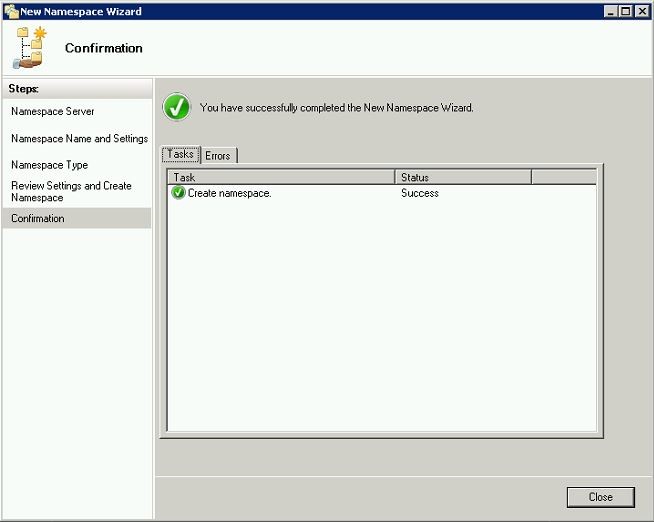Image resolution: width=654 pixels, height=522 pixels.
Task: Maximize the New Namespace Wizard window
Action: (x=626, y=11)
